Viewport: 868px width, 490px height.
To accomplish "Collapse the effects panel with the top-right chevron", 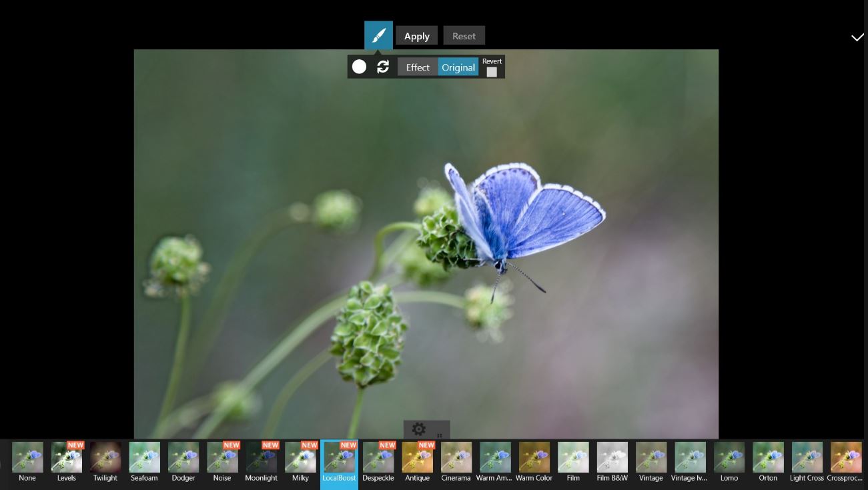I will point(857,37).
